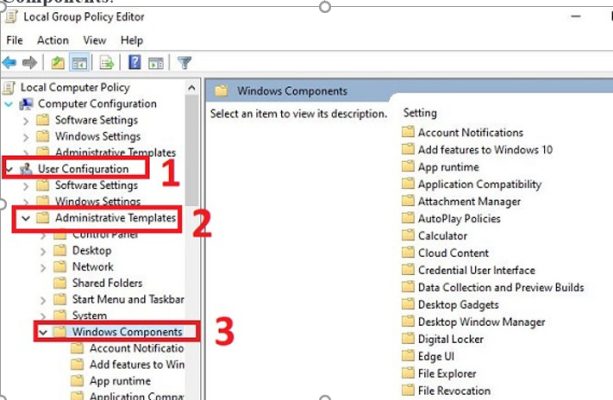Open Calculator folder in list
The width and height of the screenshot is (613, 400).
click(x=443, y=236)
